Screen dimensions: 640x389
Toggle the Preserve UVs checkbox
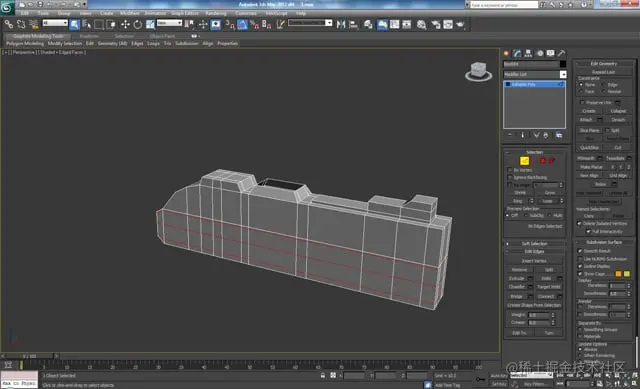tap(582, 102)
